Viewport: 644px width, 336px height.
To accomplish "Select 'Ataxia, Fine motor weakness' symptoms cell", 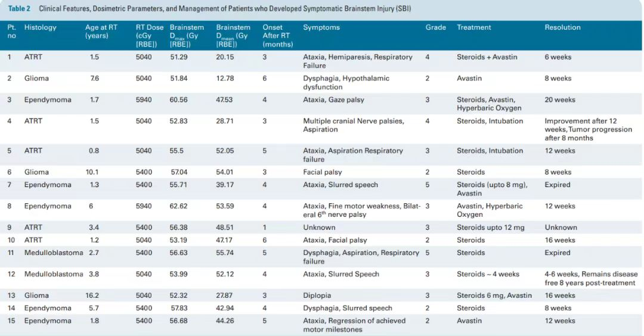I will [361, 210].
